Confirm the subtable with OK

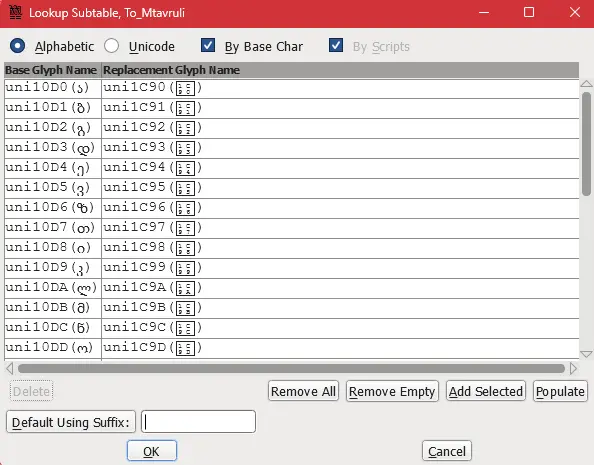pos(152,451)
